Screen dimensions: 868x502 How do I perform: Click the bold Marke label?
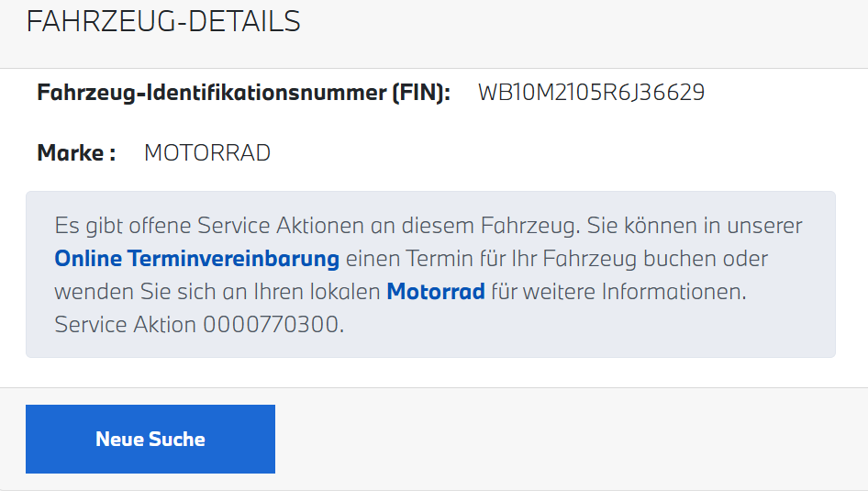point(76,152)
